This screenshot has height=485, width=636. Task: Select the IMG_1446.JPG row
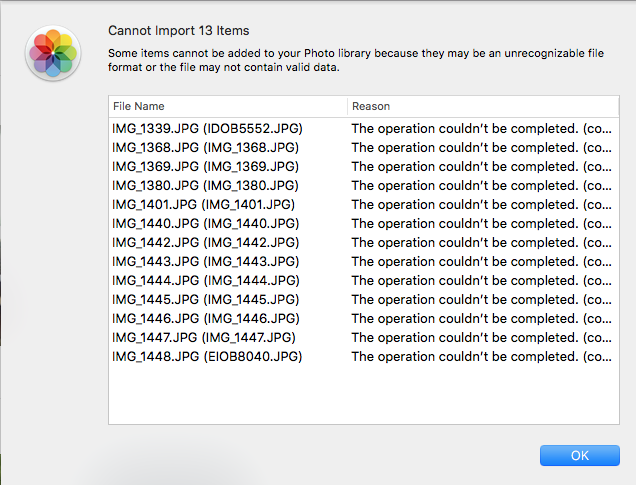[x=205, y=318]
